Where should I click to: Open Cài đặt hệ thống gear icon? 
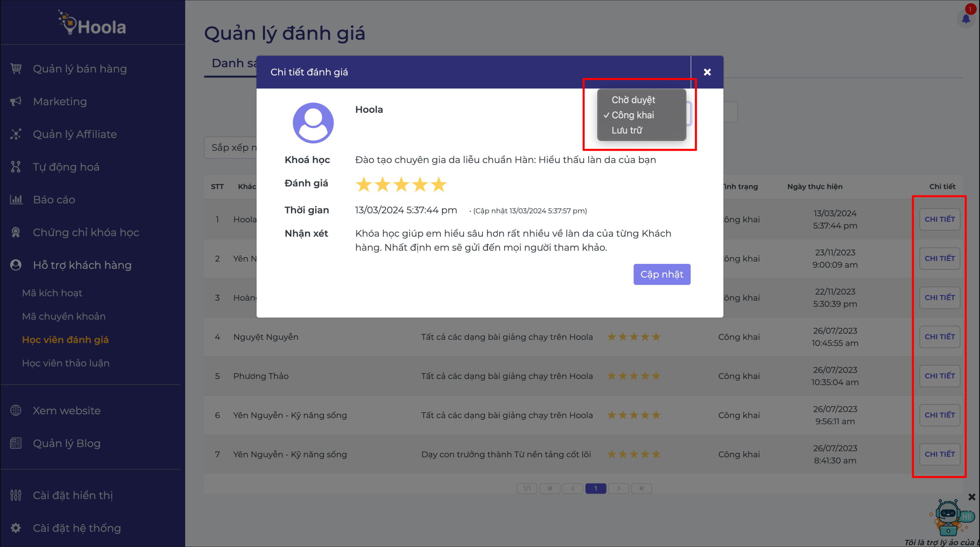pos(15,528)
